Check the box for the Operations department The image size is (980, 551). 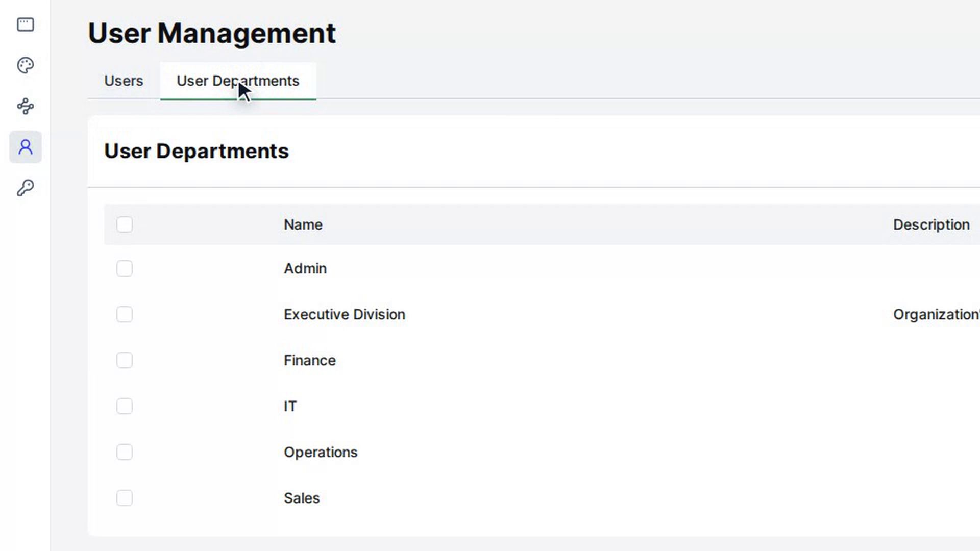click(x=125, y=452)
